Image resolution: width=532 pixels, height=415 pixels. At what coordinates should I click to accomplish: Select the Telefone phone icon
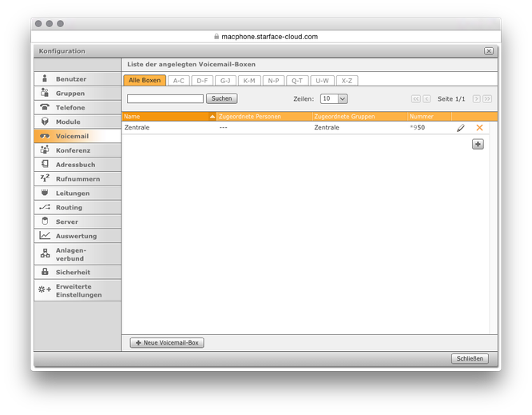pyautogui.click(x=45, y=107)
